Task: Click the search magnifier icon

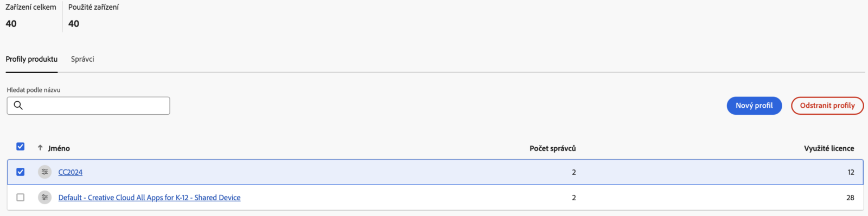Action: [x=18, y=106]
